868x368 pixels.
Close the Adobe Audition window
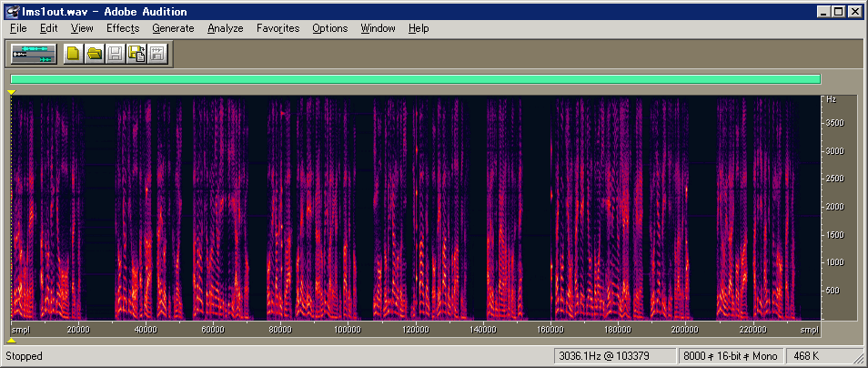coord(853,11)
